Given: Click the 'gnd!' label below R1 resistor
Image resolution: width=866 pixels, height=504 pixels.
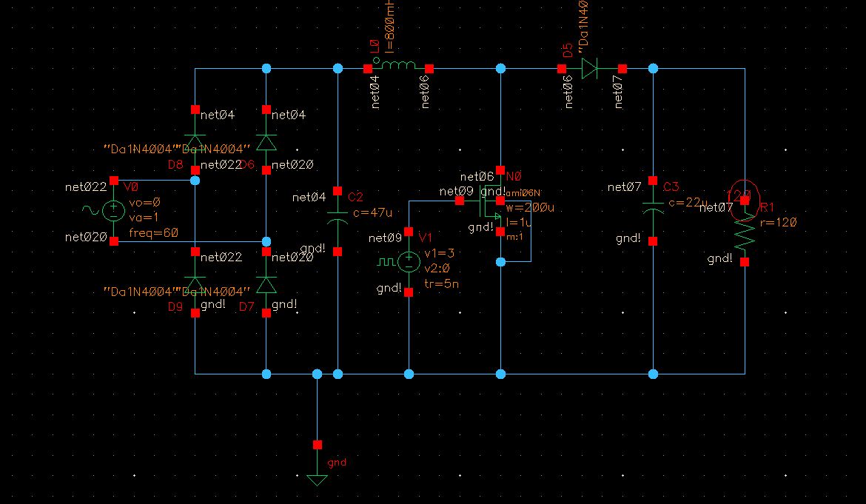Looking at the screenshot, I should pos(719,258).
